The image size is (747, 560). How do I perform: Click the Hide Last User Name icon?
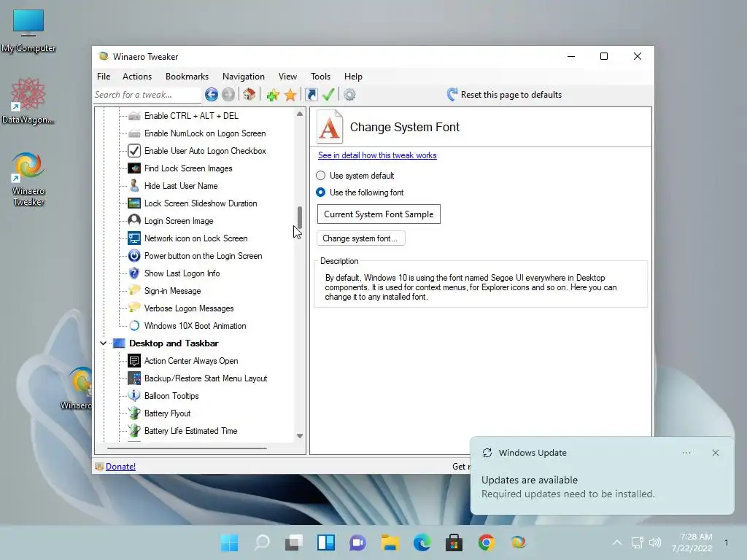[x=134, y=186]
